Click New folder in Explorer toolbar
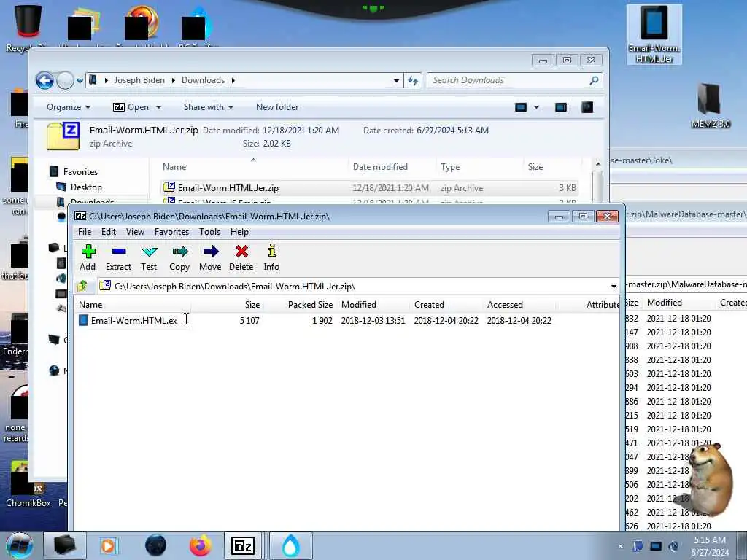Image resolution: width=747 pixels, height=560 pixels. pyautogui.click(x=277, y=107)
